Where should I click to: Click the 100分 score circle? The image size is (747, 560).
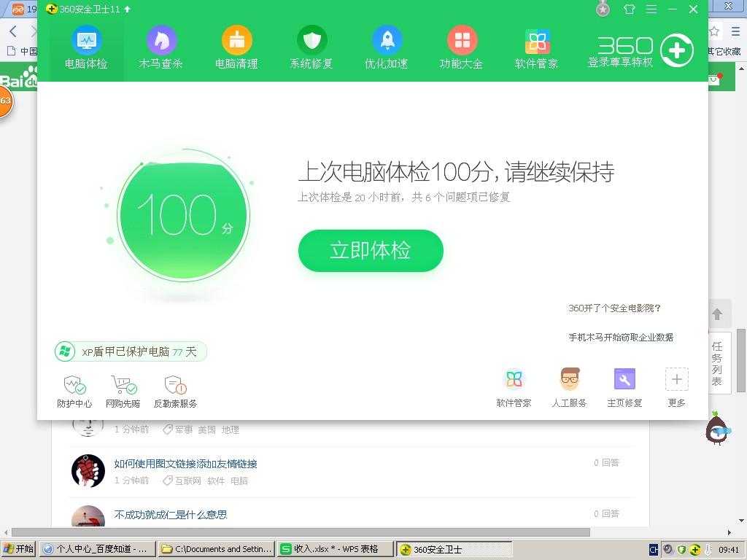point(183,215)
